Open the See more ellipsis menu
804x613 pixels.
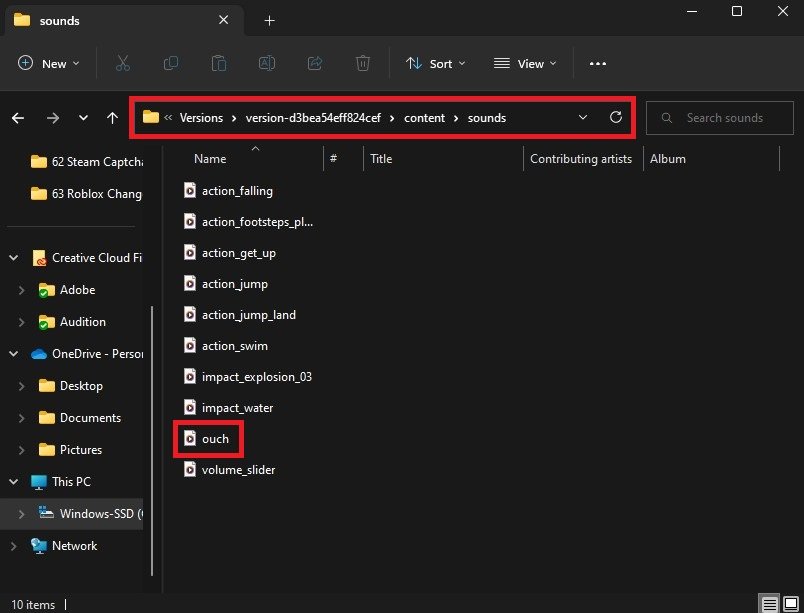coord(598,63)
